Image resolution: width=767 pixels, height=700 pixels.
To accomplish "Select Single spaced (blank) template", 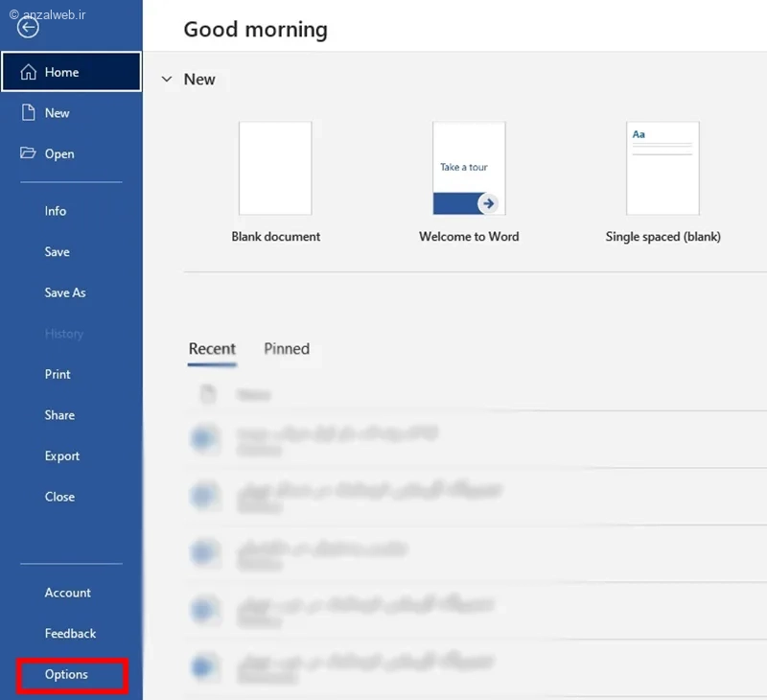I will (662, 169).
